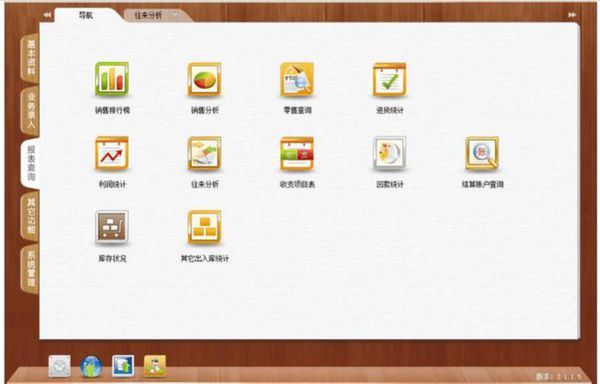Open the 销售分析 pie chart icon
The height and width of the screenshot is (384, 600).
(204, 79)
